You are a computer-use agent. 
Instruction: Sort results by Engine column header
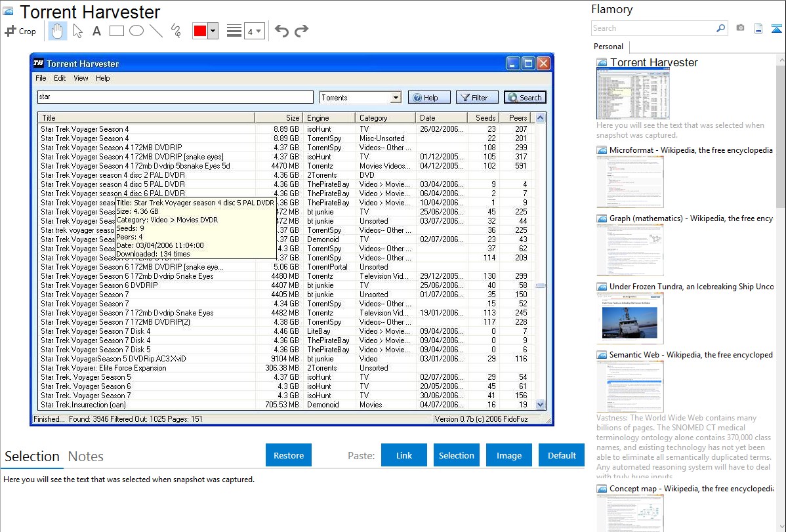pos(328,118)
